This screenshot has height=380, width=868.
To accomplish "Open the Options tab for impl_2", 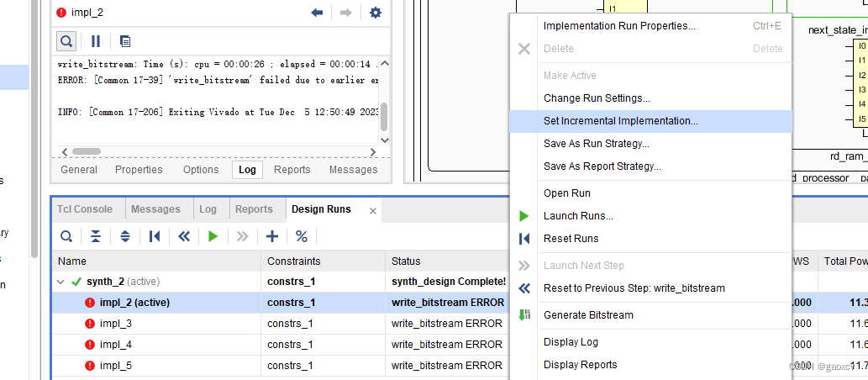I will pos(201,170).
